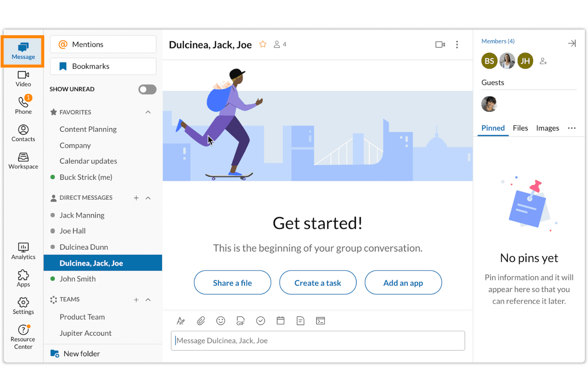Viewport: 588px width, 392px height.
Task: Open the Phone section with notification badge
Action: (x=23, y=105)
